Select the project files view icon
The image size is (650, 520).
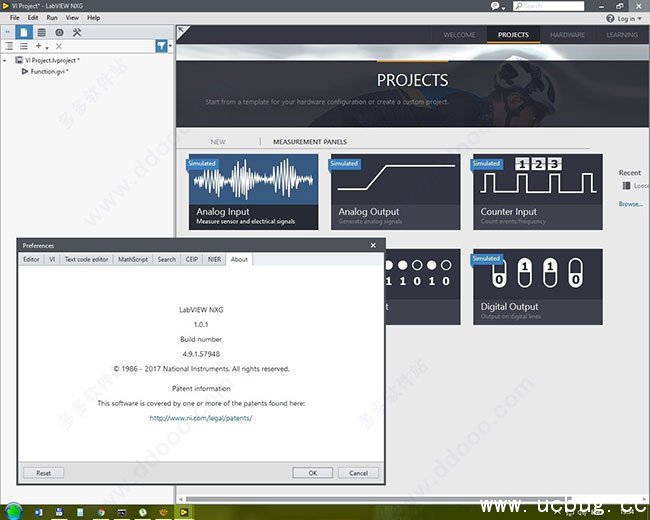point(25,32)
